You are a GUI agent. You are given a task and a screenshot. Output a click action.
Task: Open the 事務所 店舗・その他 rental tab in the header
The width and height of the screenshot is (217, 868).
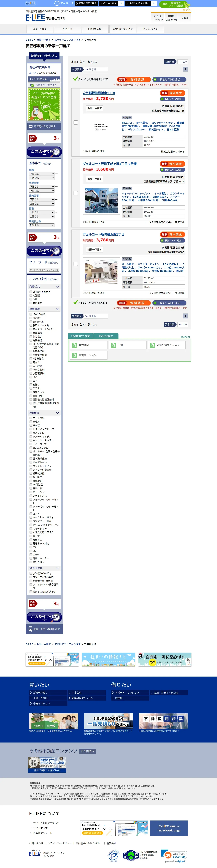pyautogui.click(x=171, y=18)
